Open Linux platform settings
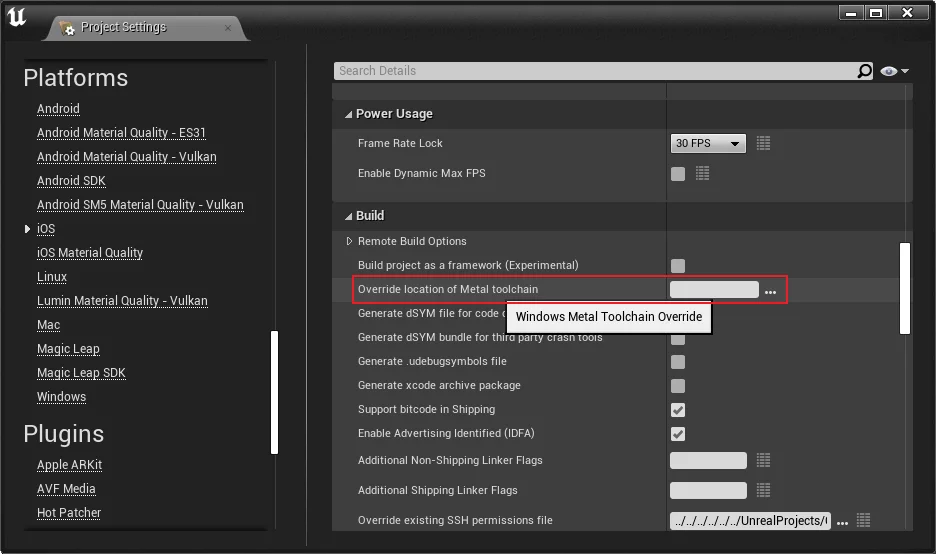This screenshot has height=554, width=936. 52,276
